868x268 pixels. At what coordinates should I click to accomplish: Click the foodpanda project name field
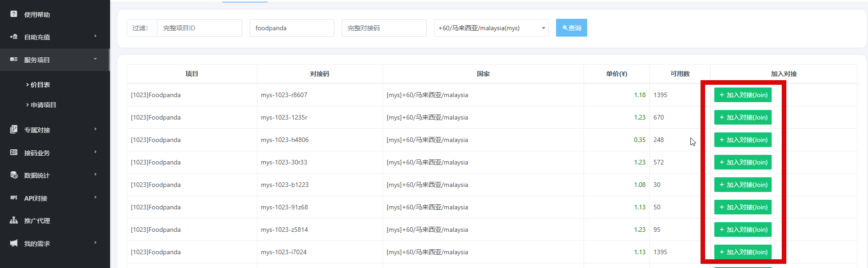coord(292,28)
